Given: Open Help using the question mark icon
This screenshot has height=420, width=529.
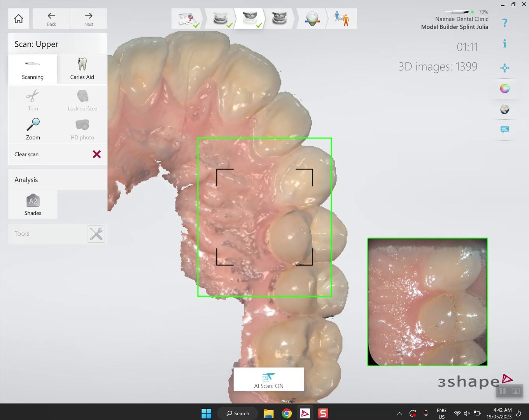Looking at the screenshot, I should click(504, 23).
